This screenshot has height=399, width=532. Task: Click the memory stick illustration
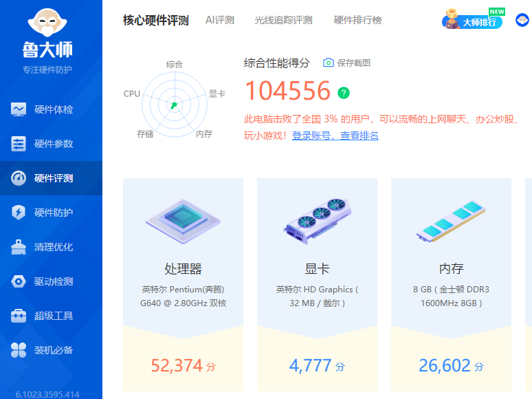(x=451, y=221)
